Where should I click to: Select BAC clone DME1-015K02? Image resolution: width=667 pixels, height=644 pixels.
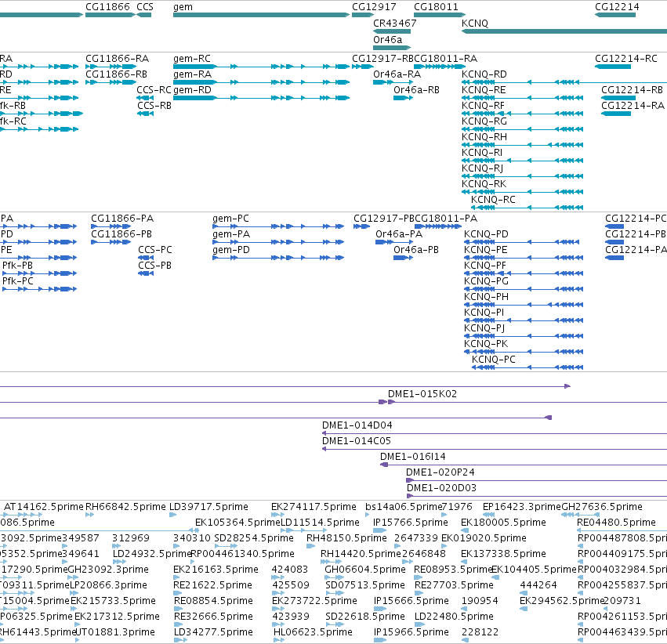tap(527, 402)
